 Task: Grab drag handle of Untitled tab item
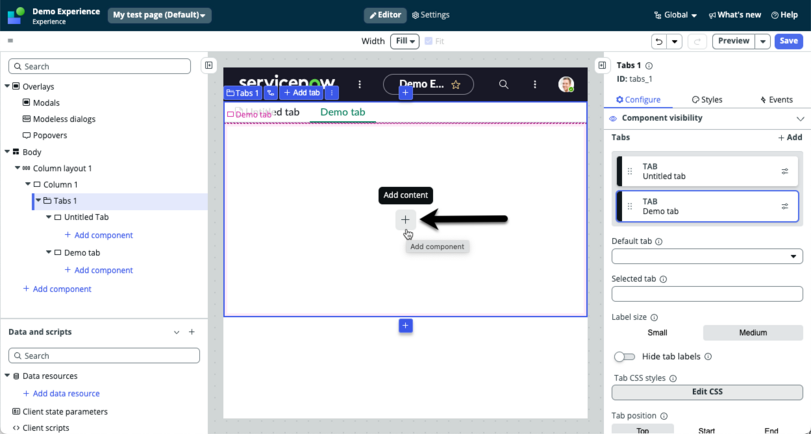(629, 171)
